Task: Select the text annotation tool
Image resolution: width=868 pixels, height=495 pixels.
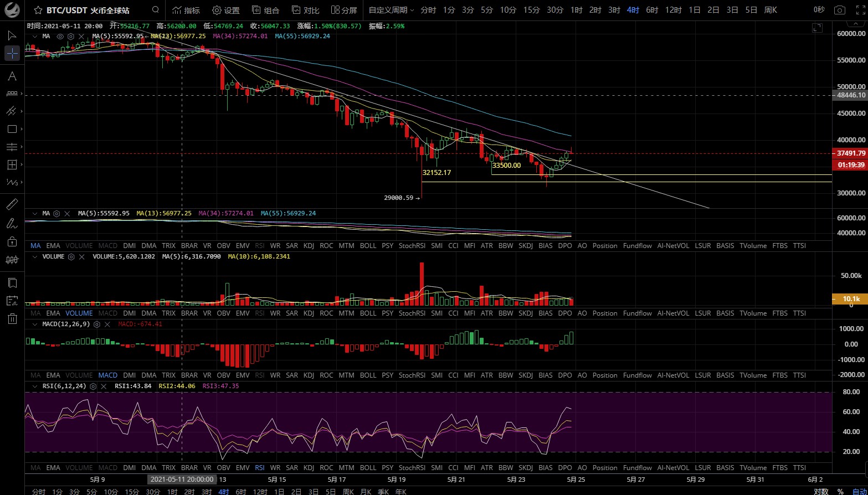Action: (12, 76)
